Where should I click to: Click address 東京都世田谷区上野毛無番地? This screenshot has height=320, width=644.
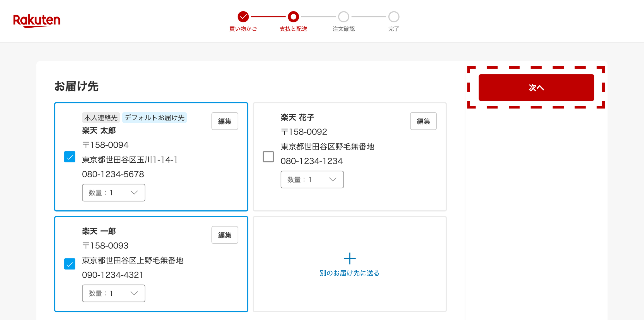[133, 260]
